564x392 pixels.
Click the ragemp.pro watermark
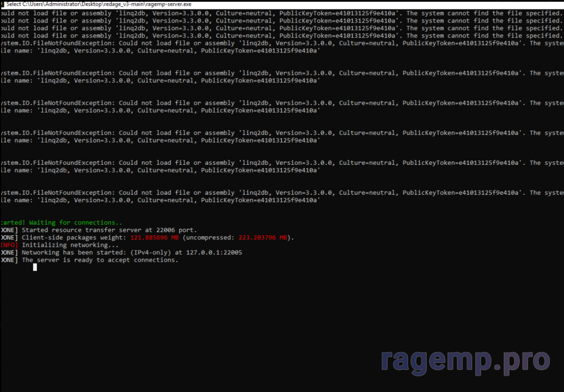(x=465, y=361)
